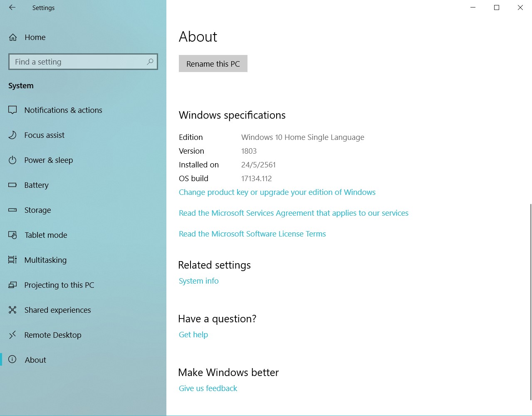The height and width of the screenshot is (416, 532).
Task: Click the Give us feedback link
Action: coord(208,388)
